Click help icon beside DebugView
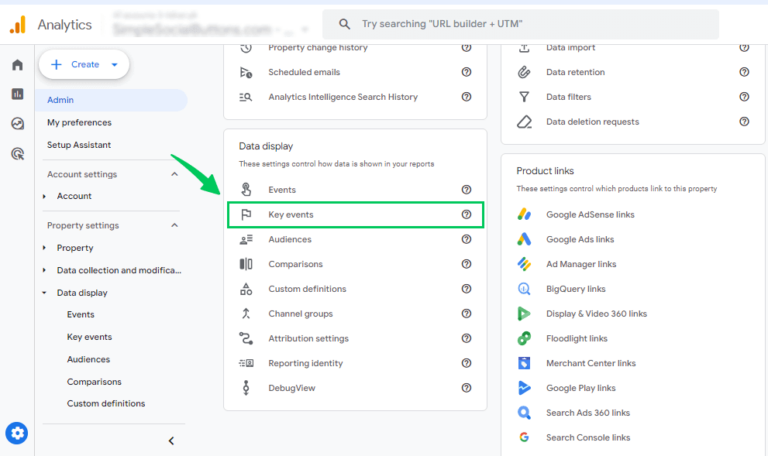Image resolution: width=768 pixels, height=456 pixels. pyautogui.click(x=466, y=388)
